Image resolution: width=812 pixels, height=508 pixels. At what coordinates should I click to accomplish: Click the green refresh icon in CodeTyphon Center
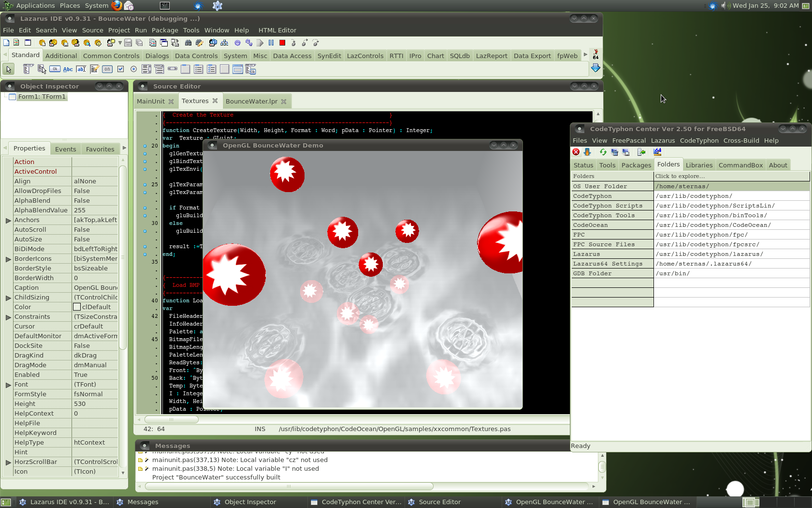point(603,152)
